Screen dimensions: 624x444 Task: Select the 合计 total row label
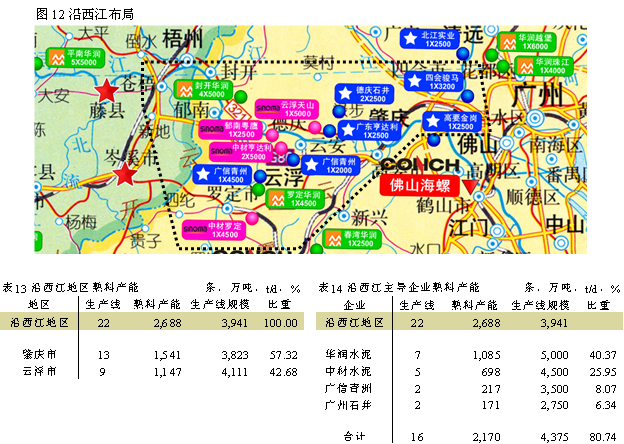pos(354,437)
